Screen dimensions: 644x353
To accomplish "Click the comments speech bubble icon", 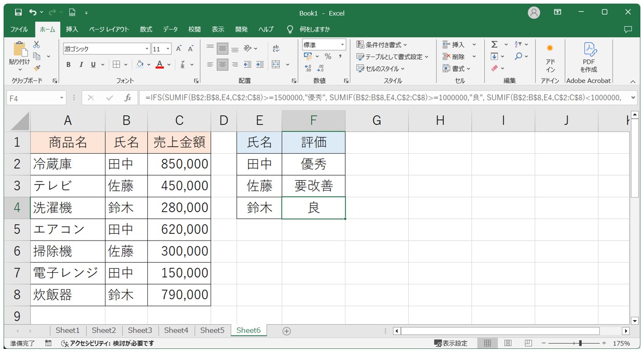I will (x=628, y=29).
